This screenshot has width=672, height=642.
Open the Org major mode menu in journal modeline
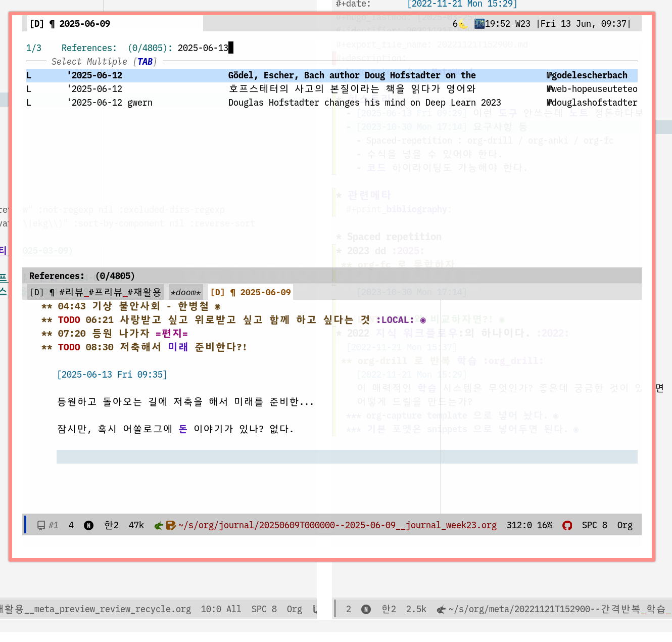(625, 525)
